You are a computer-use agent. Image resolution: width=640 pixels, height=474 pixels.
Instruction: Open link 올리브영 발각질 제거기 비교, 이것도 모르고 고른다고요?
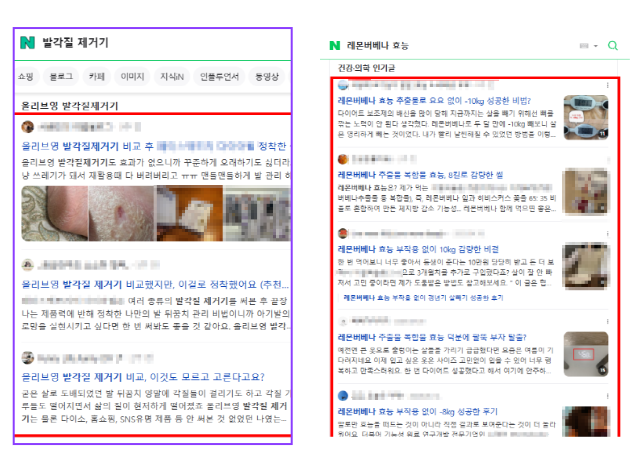click(x=143, y=377)
